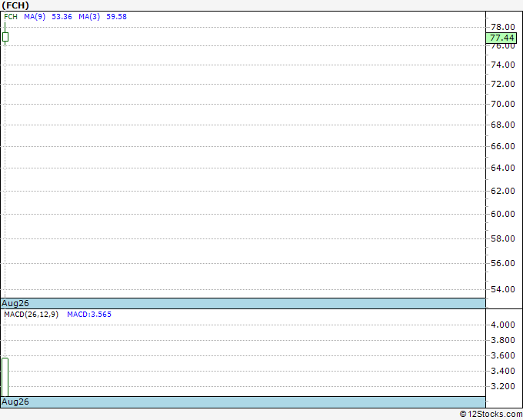The height and width of the screenshot is (420, 523).
Task: Click the 3.800 MACD axis label
Action: coord(503,340)
